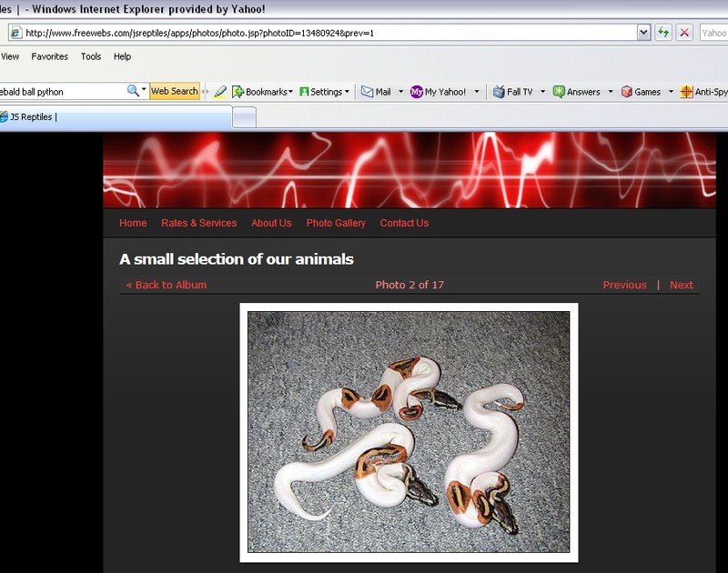Open the Tools menu
The width and height of the screenshot is (728, 573).
click(x=90, y=56)
